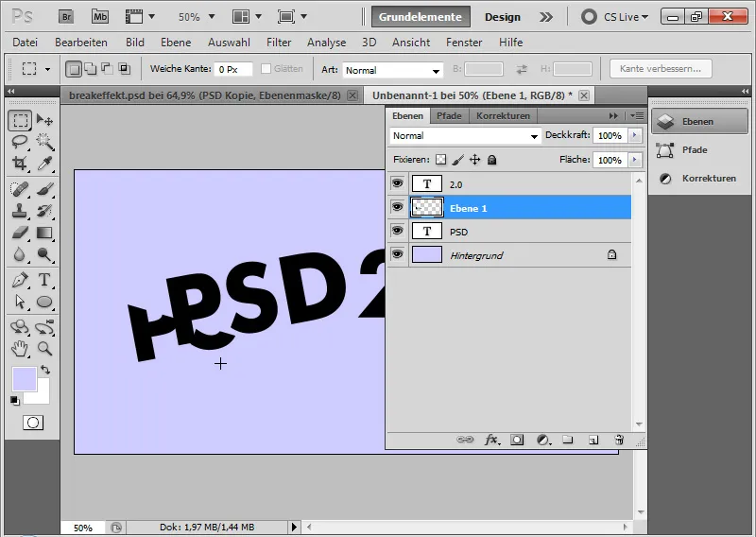The width and height of the screenshot is (756, 537).
Task: Launch Adobe Bridge
Action: coord(66,16)
